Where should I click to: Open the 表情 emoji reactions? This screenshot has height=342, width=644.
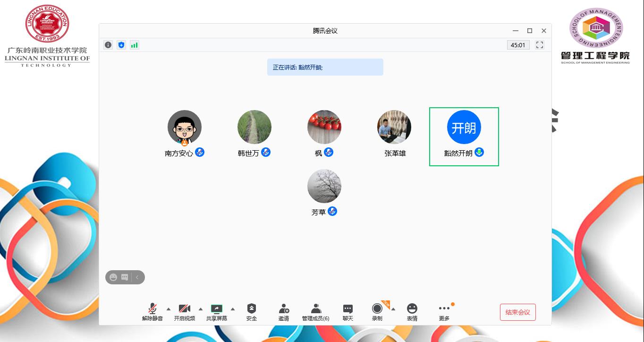point(412,312)
